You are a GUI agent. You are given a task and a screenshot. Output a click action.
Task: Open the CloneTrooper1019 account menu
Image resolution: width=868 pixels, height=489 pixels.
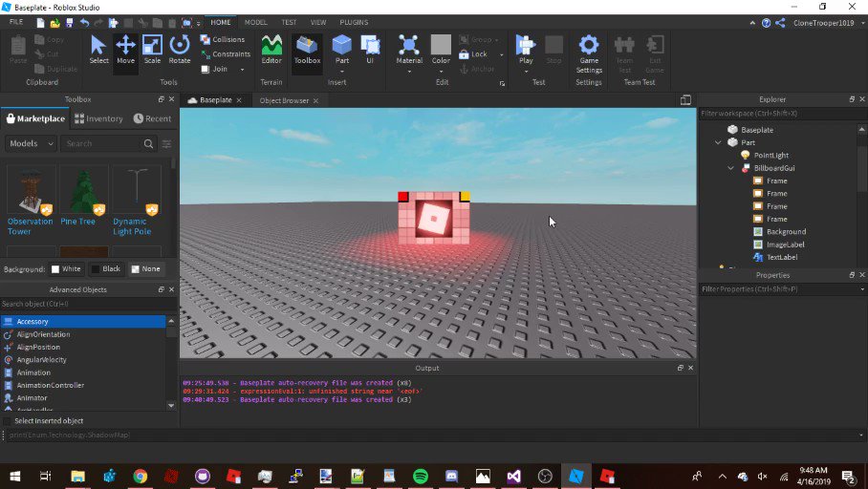click(824, 23)
